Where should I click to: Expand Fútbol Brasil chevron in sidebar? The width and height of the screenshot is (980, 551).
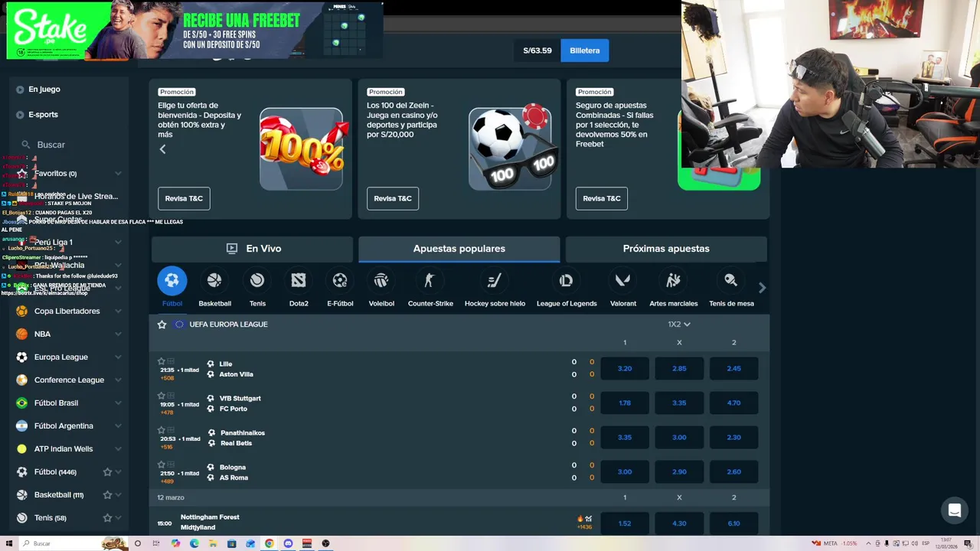coord(118,403)
